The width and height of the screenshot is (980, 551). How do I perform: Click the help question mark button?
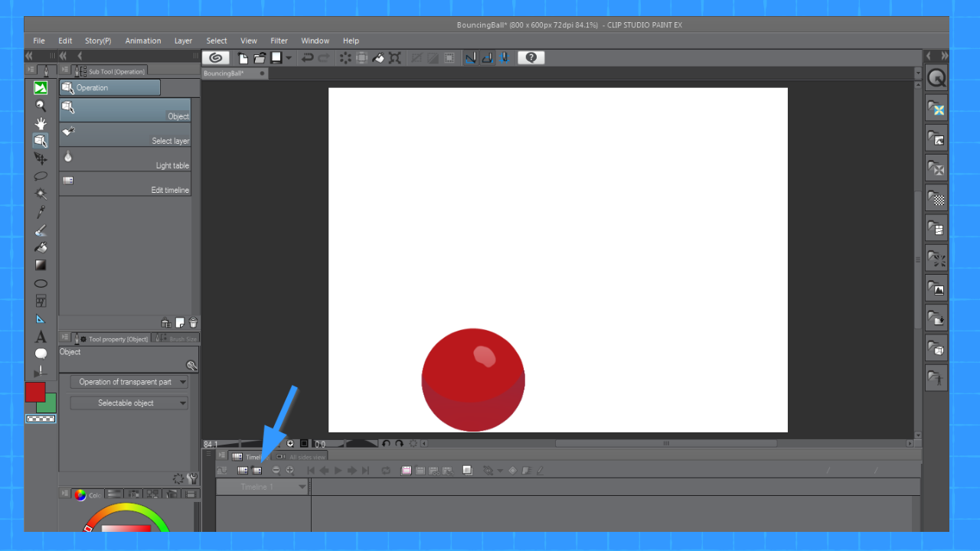[531, 58]
